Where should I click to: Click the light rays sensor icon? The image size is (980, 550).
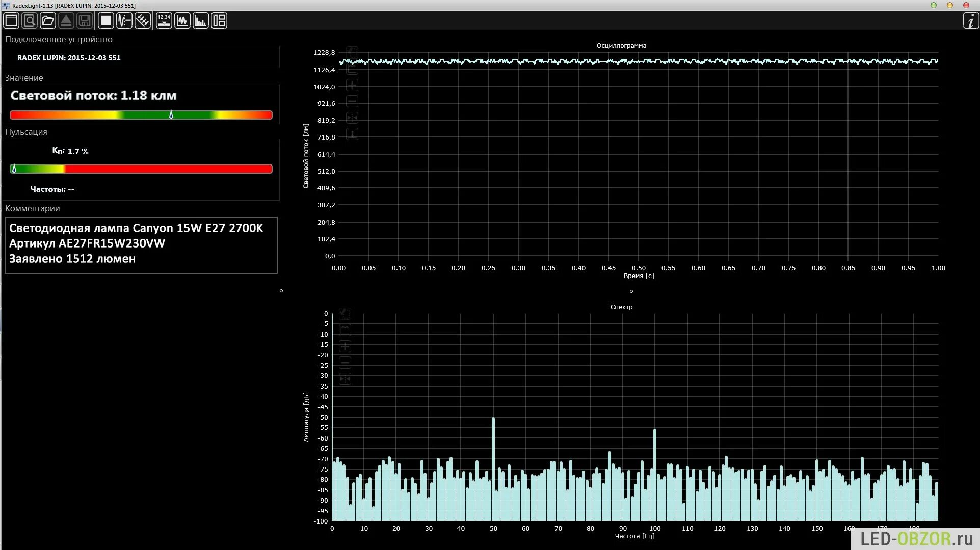point(143,21)
